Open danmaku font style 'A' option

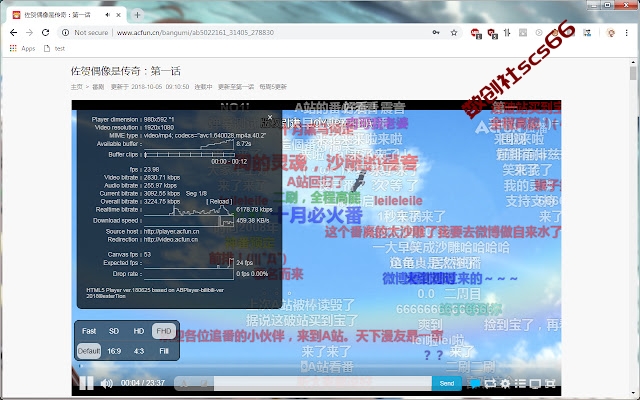coord(184,383)
